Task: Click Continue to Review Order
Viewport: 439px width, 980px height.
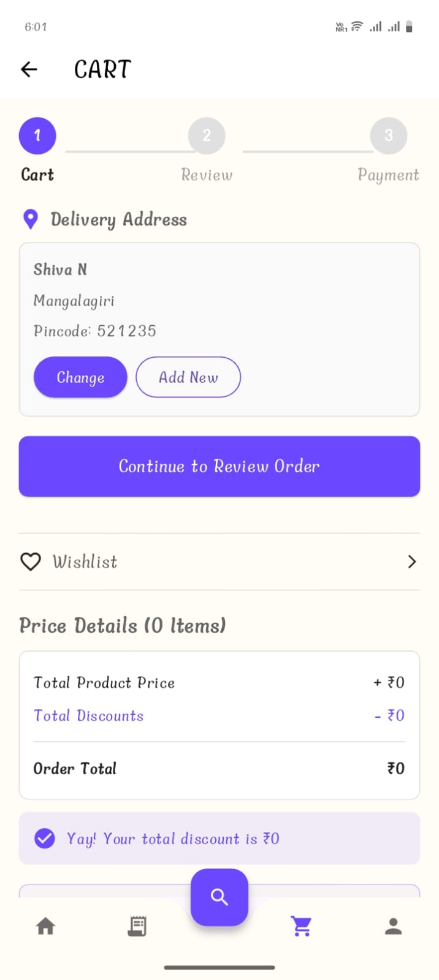Action: click(x=219, y=467)
